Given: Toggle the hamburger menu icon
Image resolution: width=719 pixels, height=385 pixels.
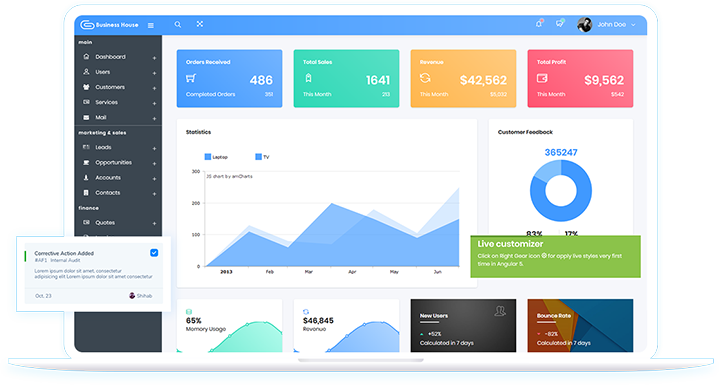Looking at the screenshot, I should 150,25.
